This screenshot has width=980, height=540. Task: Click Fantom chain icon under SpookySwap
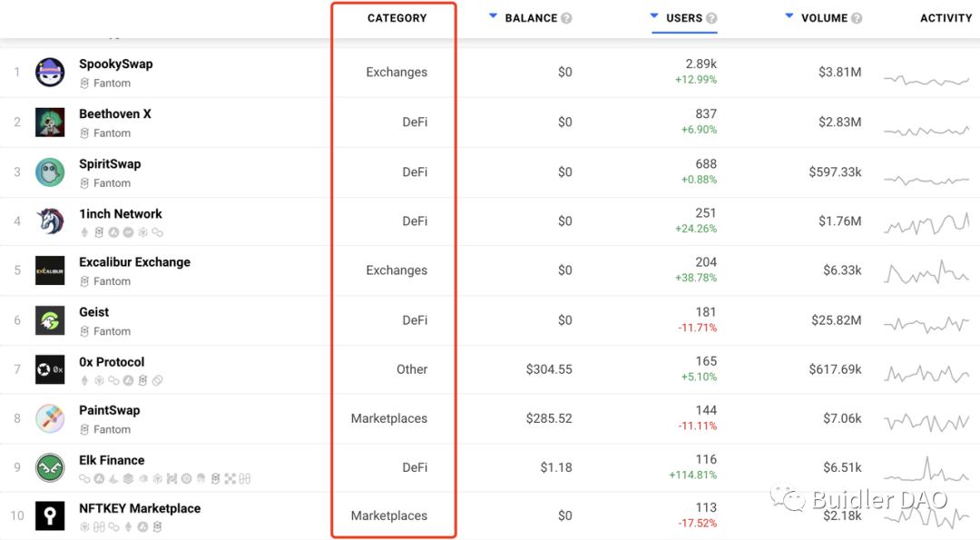coord(84,83)
